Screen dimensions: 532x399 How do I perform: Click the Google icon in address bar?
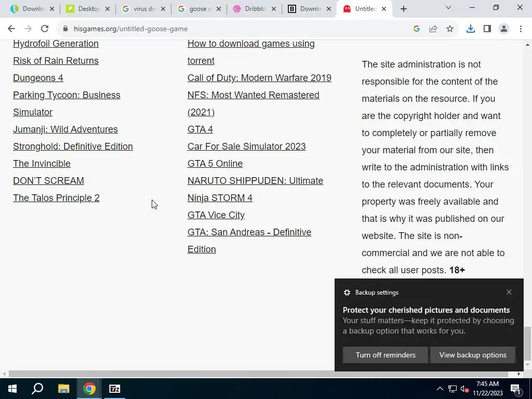click(x=417, y=29)
